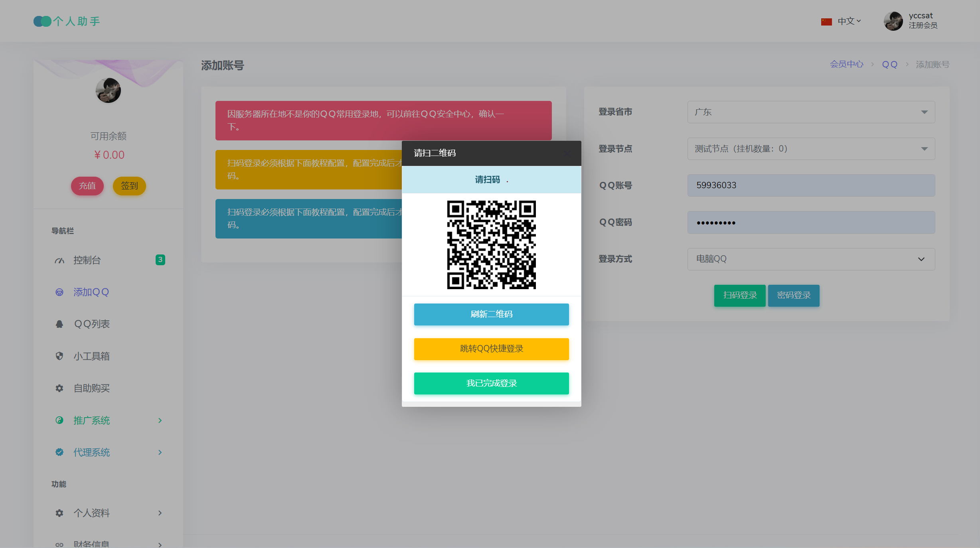Click the yellow 扫码登录 tutorial notice
The image size is (980, 548).
click(308, 170)
